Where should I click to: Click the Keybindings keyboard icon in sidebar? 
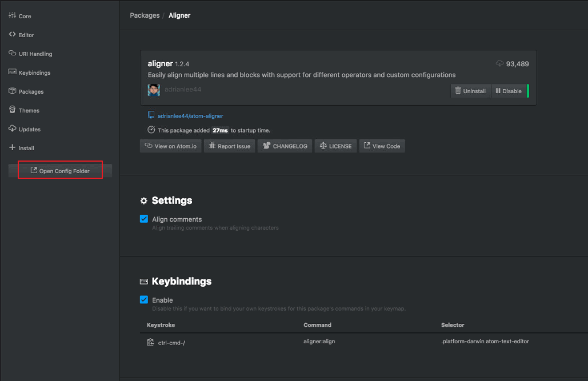coord(13,73)
